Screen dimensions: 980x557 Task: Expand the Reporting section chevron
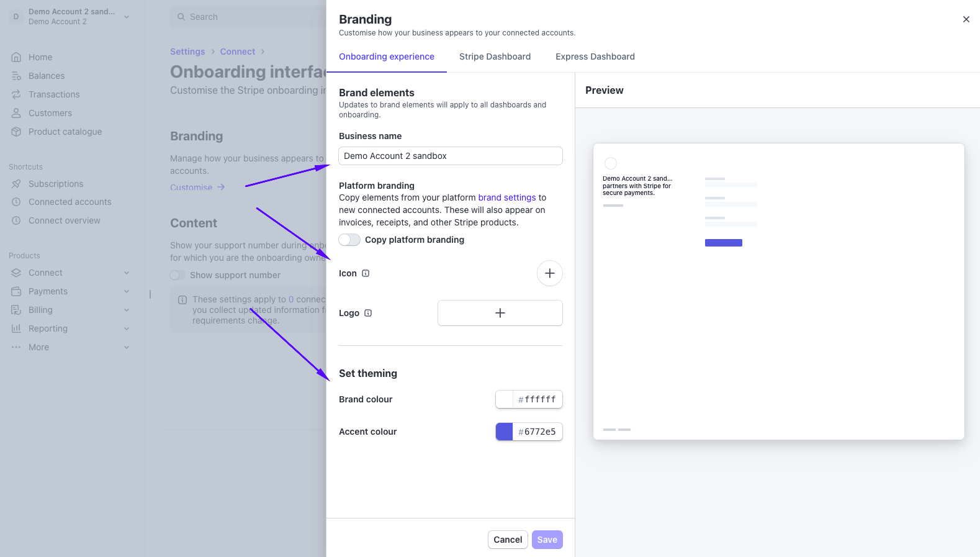coord(127,328)
